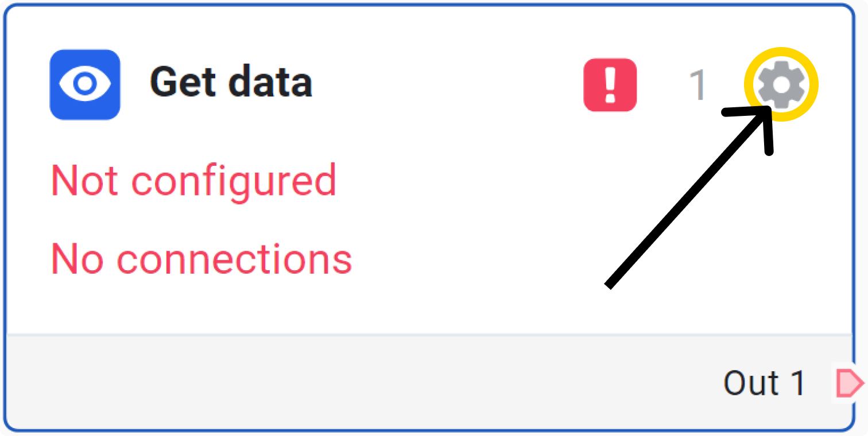Click the word "configured" in red status text

point(234,181)
